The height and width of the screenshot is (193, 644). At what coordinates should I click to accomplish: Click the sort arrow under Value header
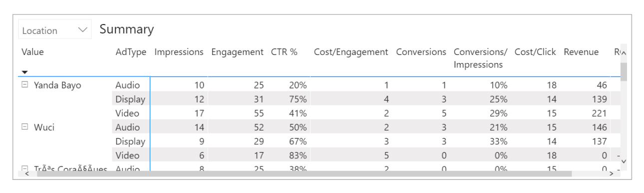(24, 72)
